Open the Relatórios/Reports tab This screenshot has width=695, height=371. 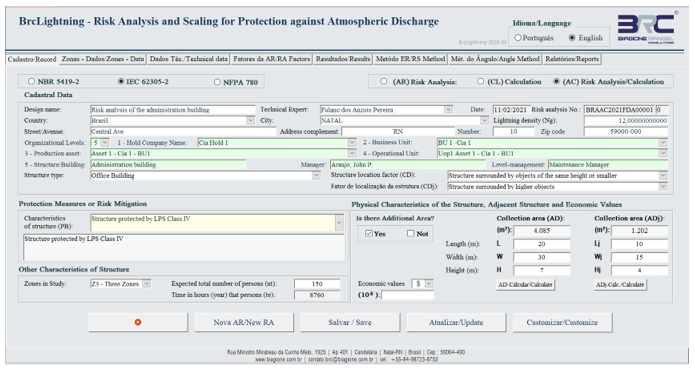point(572,59)
